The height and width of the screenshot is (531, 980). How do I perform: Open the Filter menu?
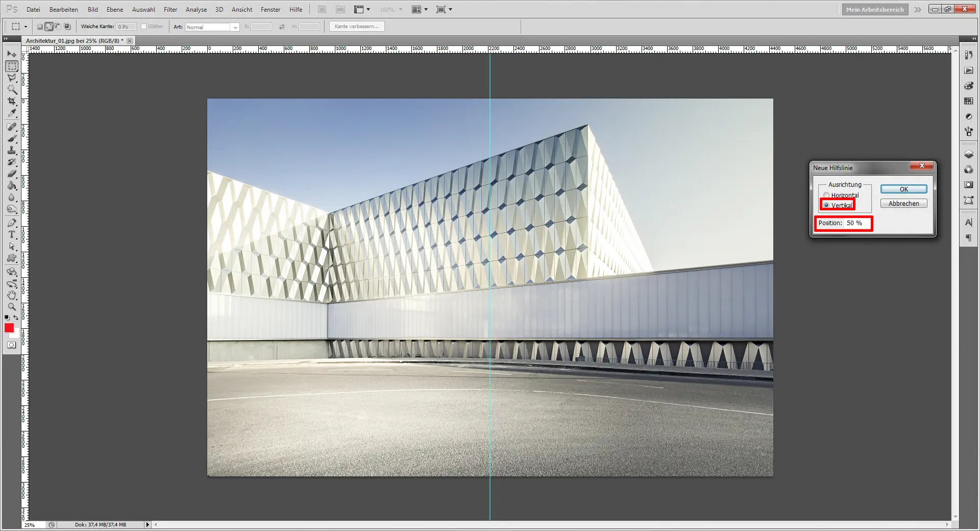[x=170, y=10]
